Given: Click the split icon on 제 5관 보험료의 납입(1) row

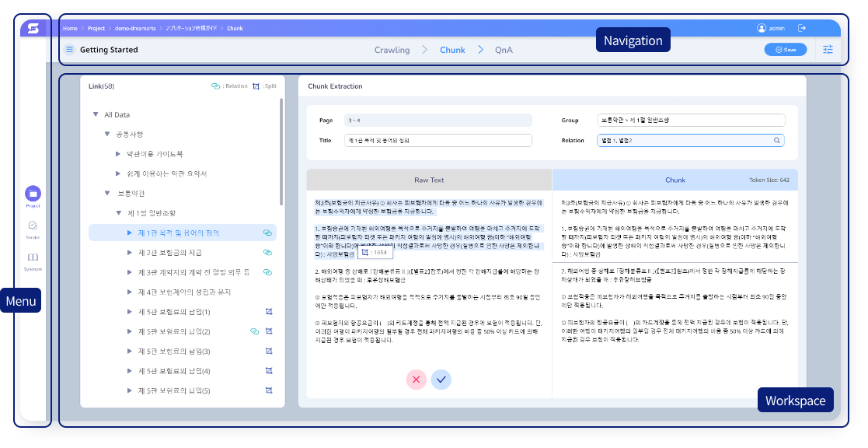Looking at the screenshot, I should (269, 312).
